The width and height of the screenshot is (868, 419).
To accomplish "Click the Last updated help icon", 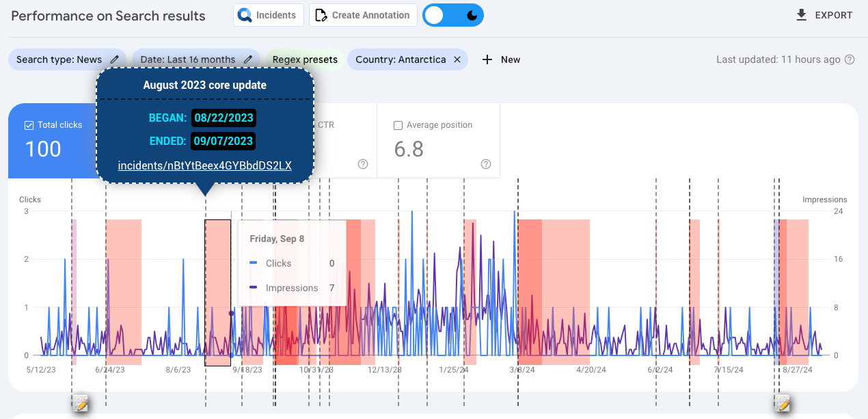I will 850,59.
